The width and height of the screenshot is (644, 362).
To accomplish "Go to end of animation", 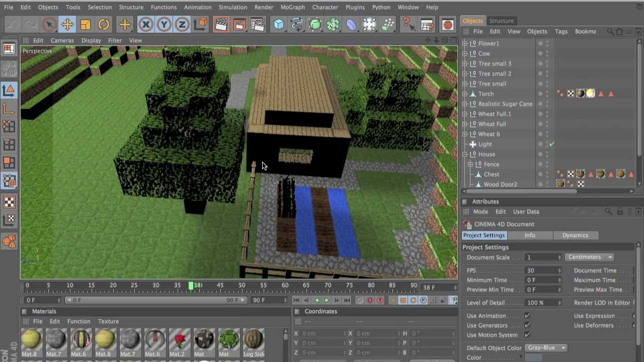I will pos(347,300).
